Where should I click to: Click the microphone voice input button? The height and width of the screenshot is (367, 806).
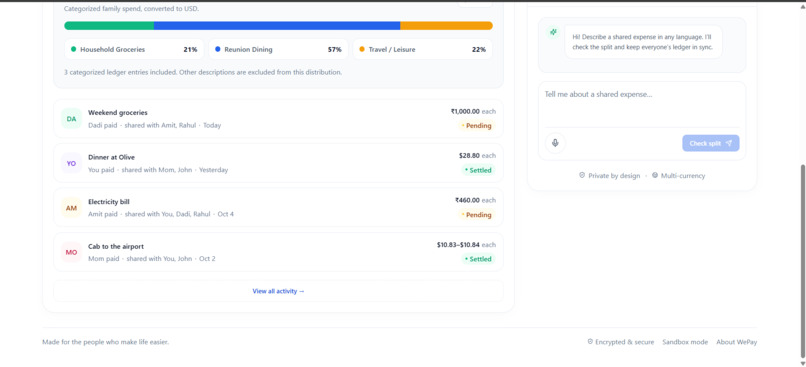pos(555,143)
